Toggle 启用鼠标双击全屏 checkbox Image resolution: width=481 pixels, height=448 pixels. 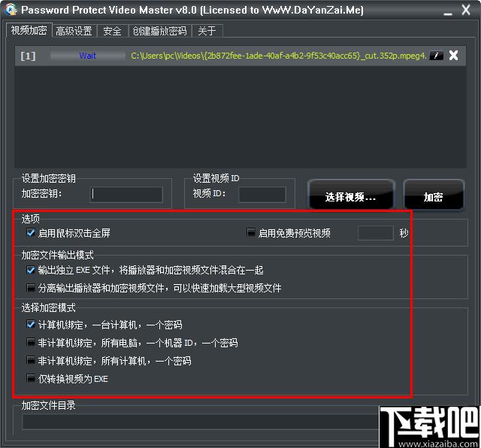pyautogui.click(x=31, y=233)
